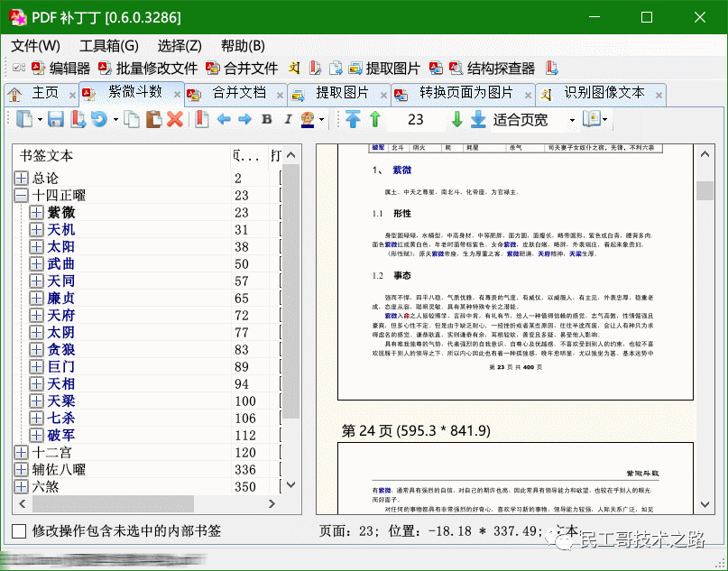Enable 修改操作包含未选中的内部书签 checkbox
The height and width of the screenshot is (571, 728).
(19, 531)
